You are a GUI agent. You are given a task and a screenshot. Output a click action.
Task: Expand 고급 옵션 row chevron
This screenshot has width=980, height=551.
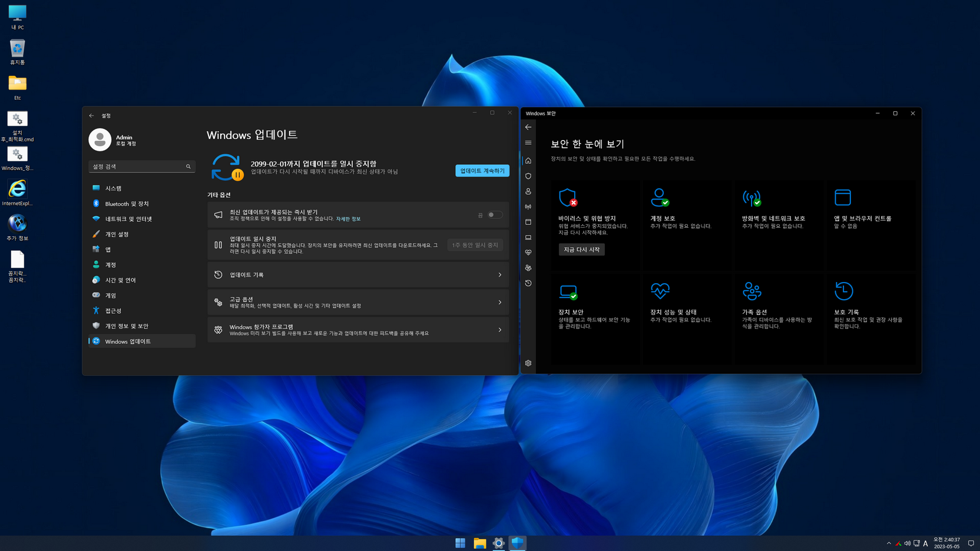(x=500, y=303)
